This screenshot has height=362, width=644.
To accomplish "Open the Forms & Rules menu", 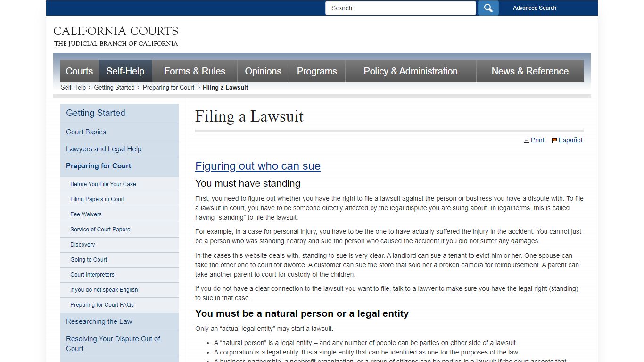I will click(195, 71).
